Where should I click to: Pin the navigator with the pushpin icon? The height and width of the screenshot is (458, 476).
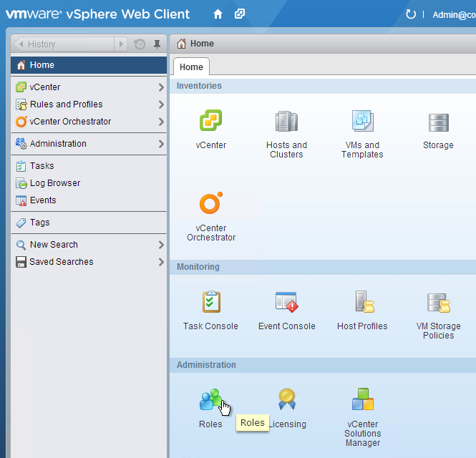click(x=157, y=44)
